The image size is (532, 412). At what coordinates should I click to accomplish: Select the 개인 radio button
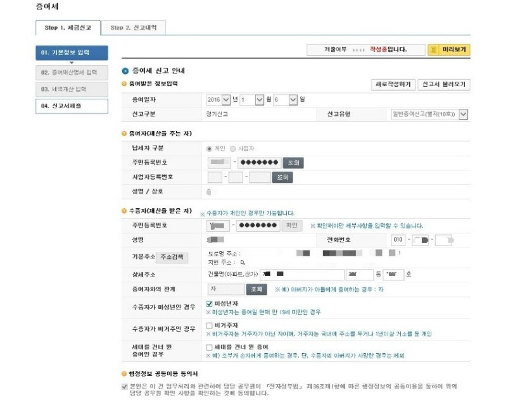pyautogui.click(x=209, y=149)
